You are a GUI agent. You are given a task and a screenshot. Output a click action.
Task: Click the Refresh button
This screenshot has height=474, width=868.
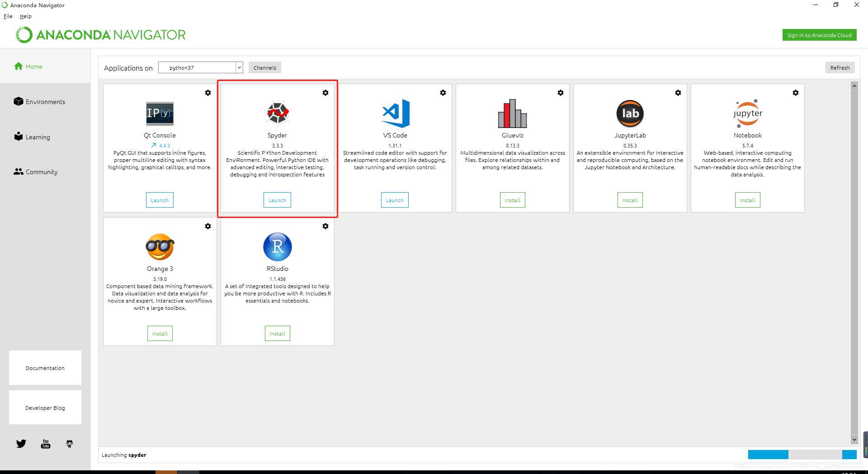pos(840,67)
